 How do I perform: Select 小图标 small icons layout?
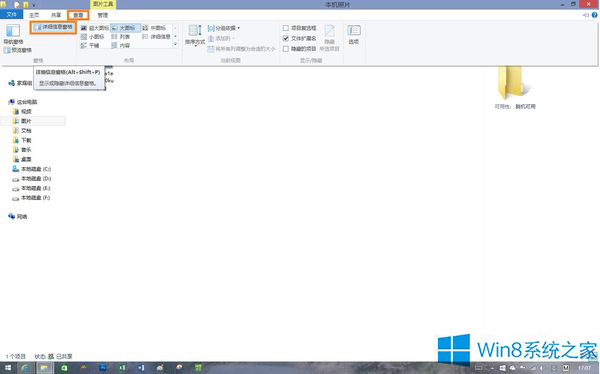[x=93, y=37]
